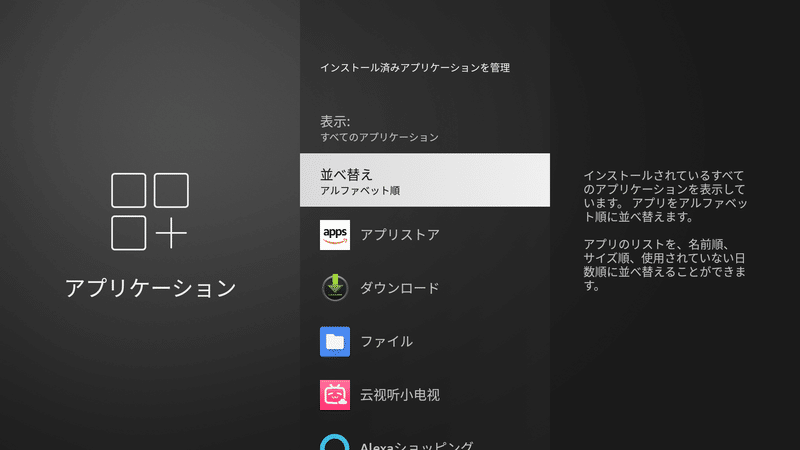The height and width of the screenshot is (450, 800).
Task: Click the pink 云视听小电视 TV icon
Action: point(335,395)
